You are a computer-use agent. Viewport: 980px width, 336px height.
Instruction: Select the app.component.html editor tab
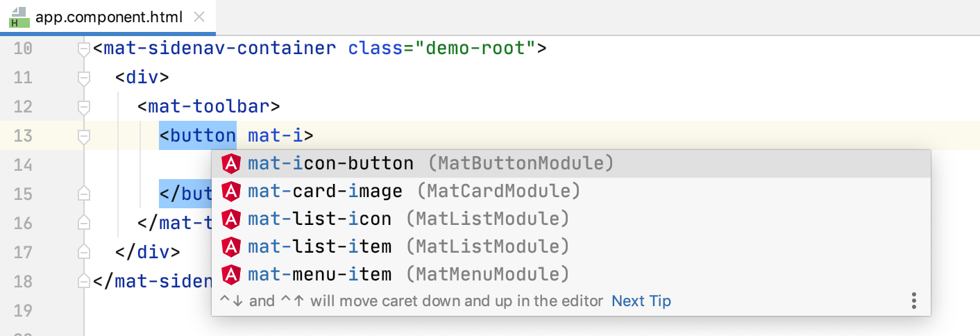pyautogui.click(x=108, y=17)
